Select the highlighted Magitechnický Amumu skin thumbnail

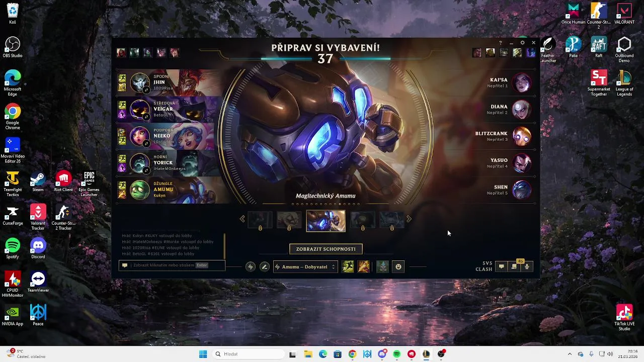pyautogui.click(x=326, y=221)
